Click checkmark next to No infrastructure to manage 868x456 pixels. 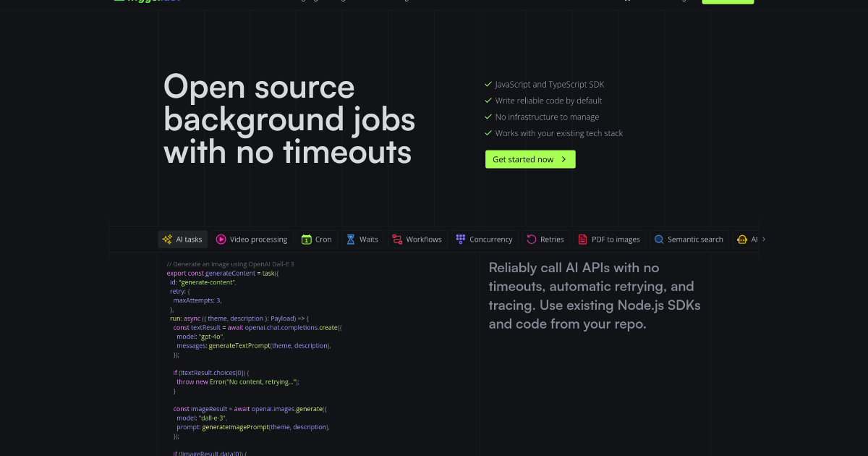pyautogui.click(x=488, y=117)
